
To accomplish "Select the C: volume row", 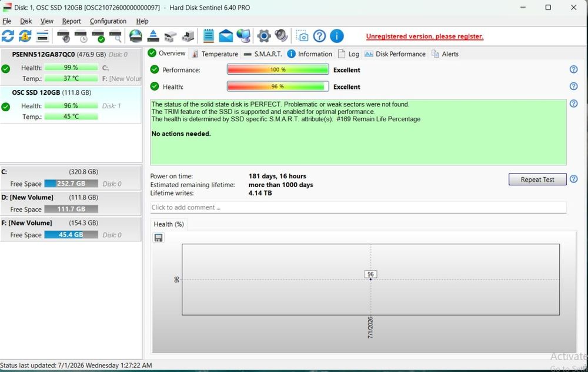I will (71, 178).
